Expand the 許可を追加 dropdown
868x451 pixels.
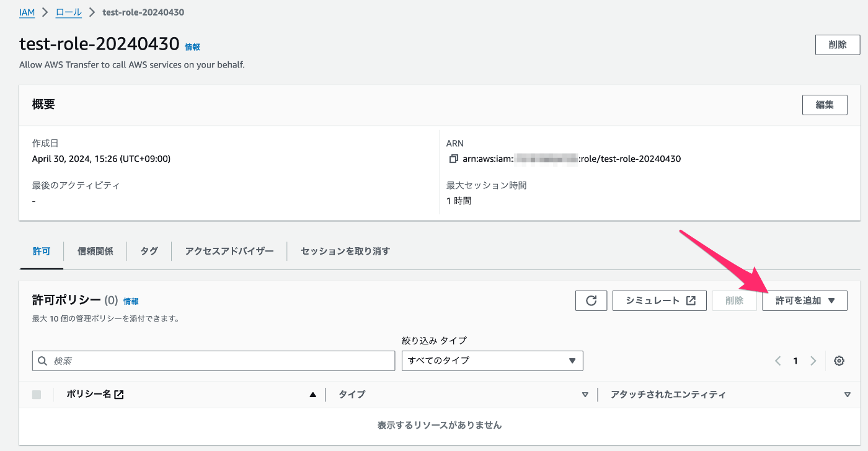tap(805, 300)
